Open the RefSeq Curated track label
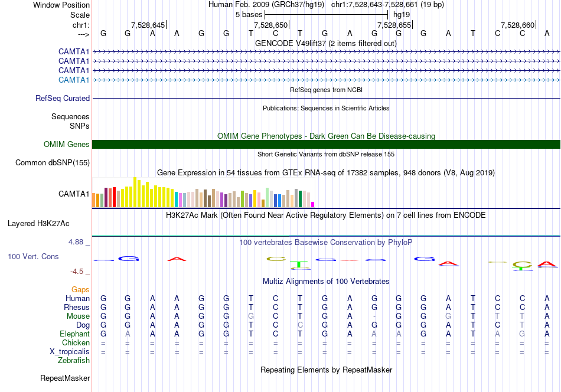This screenshot has height=392, width=561. click(x=63, y=99)
